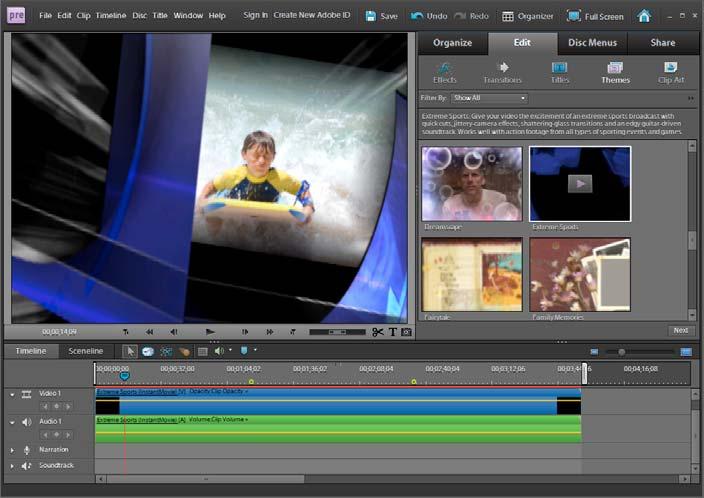Add keyframe on Video 1 track
The height and width of the screenshot is (498, 704).
tap(57, 406)
